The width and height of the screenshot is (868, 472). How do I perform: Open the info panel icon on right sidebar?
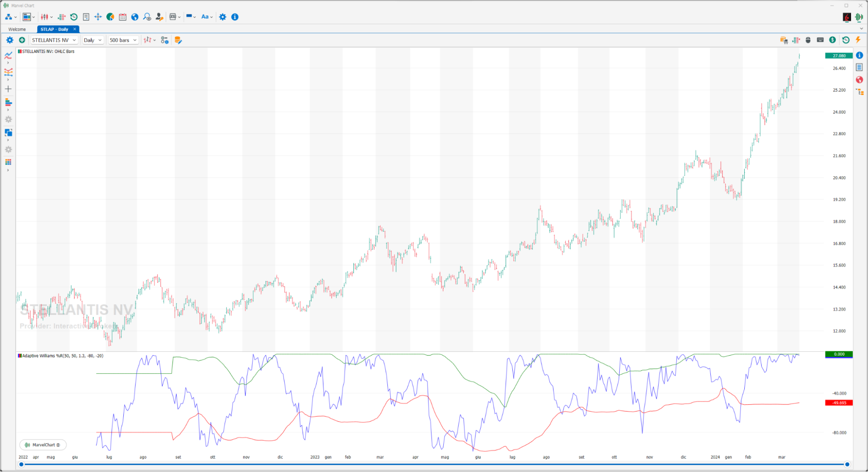pyautogui.click(x=859, y=55)
